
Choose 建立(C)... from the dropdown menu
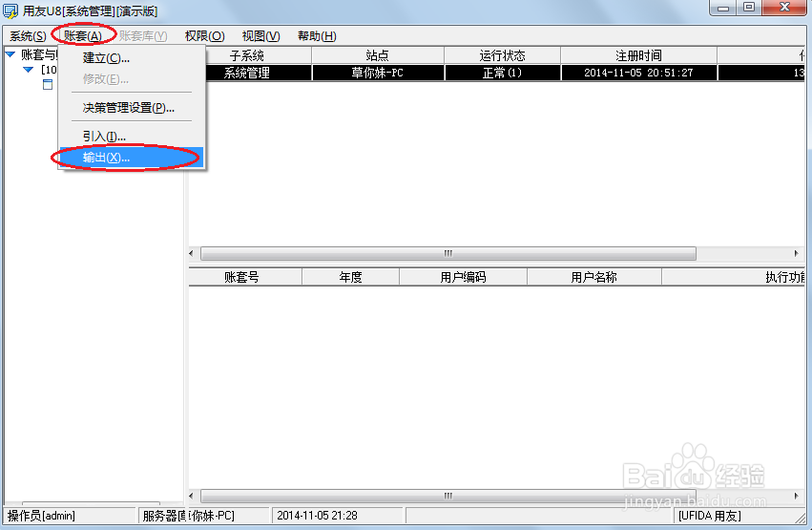tap(132, 58)
